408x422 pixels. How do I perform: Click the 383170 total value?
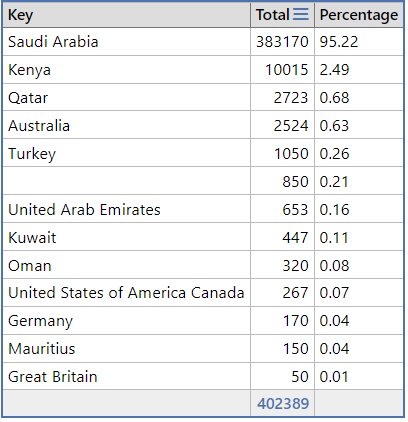(282, 42)
